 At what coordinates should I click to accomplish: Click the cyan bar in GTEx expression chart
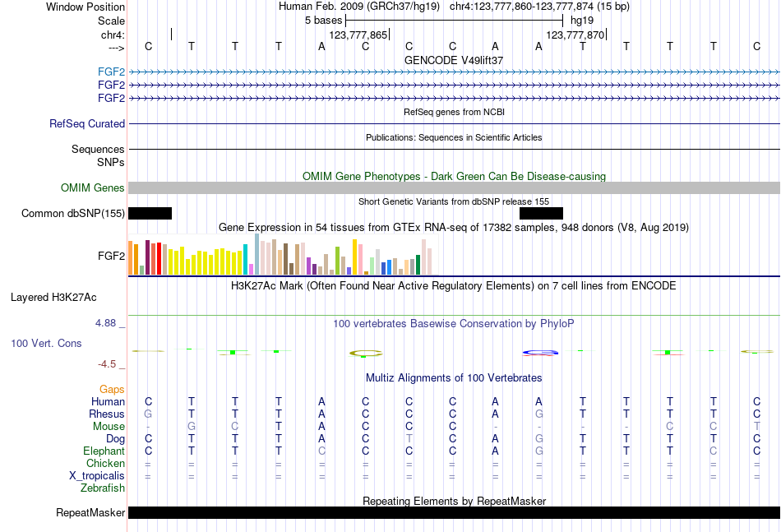click(246, 260)
